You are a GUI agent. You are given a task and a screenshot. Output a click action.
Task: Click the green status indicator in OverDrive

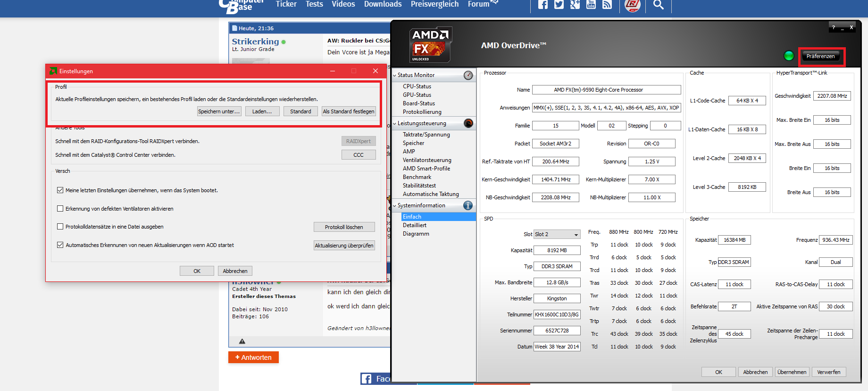(789, 56)
